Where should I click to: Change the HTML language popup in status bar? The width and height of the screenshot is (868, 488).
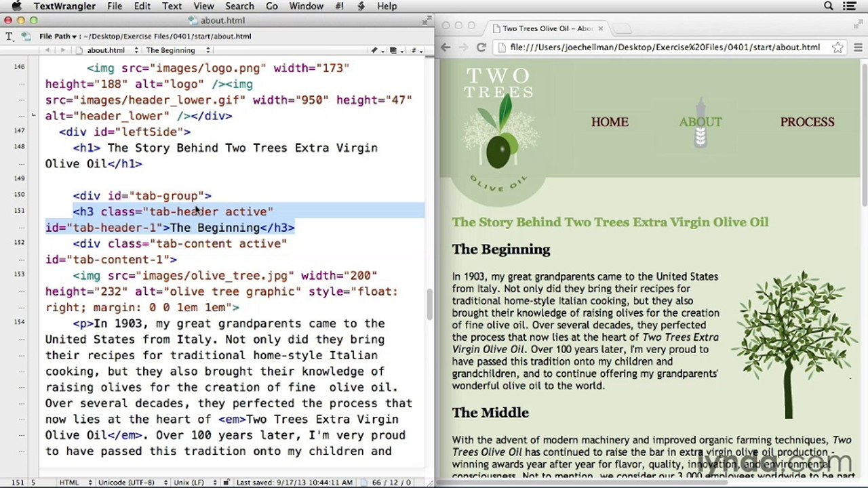(x=75, y=482)
